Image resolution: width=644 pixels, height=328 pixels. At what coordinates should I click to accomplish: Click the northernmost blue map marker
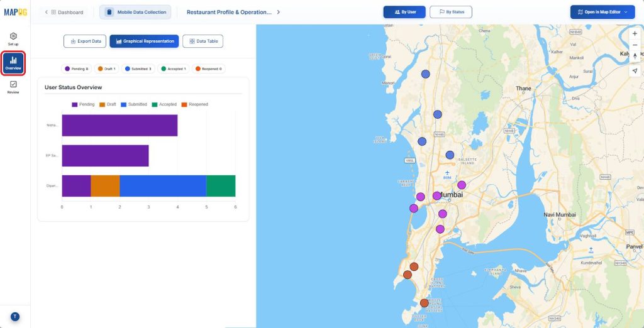426,74
